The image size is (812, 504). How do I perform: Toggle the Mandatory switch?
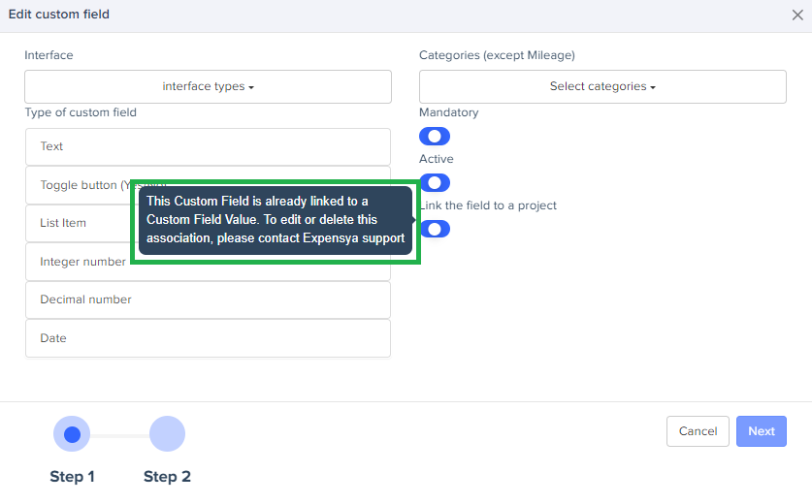coord(435,137)
